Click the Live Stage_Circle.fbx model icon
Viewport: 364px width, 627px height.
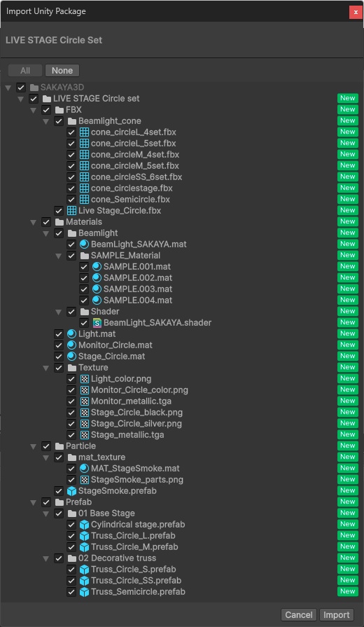point(71,210)
